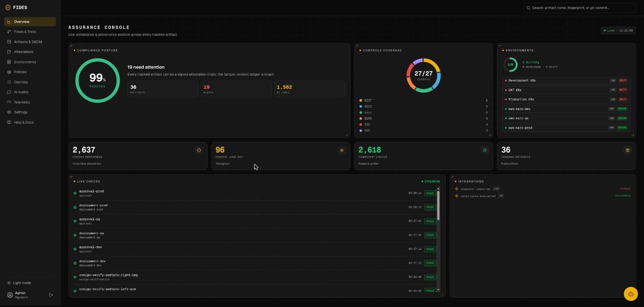Open the 36 Artifacts stat tile

pos(163,89)
